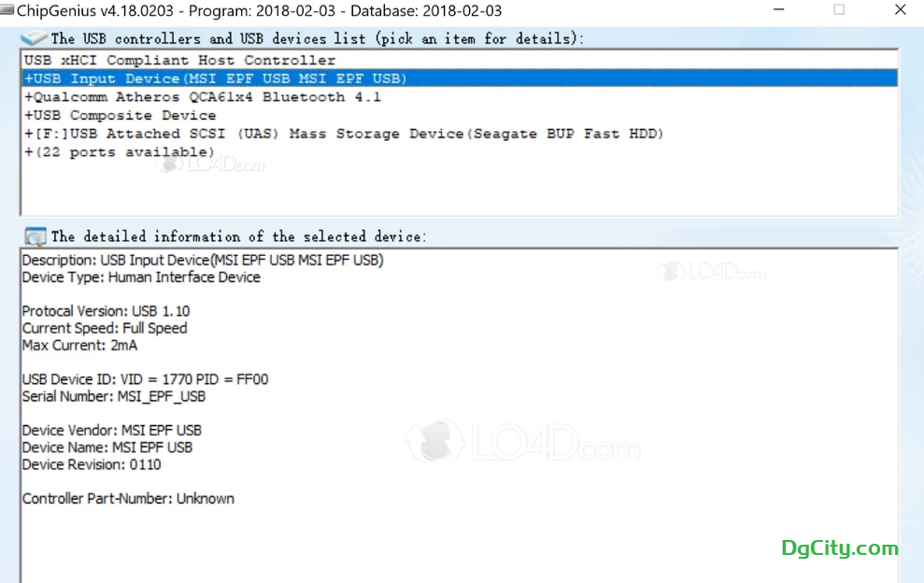Select Qualcomm Atheros QCA61x4 Bluetooth 4.1 device
Image resolution: width=924 pixels, height=583 pixels.
[203, 97]
